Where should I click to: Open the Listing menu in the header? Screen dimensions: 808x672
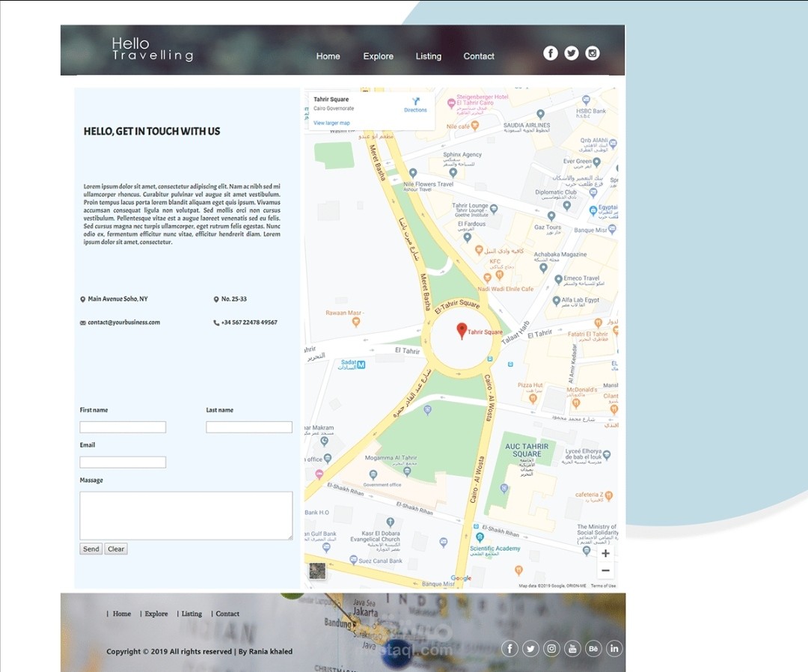pyautogui.click(x=429, y=56)
